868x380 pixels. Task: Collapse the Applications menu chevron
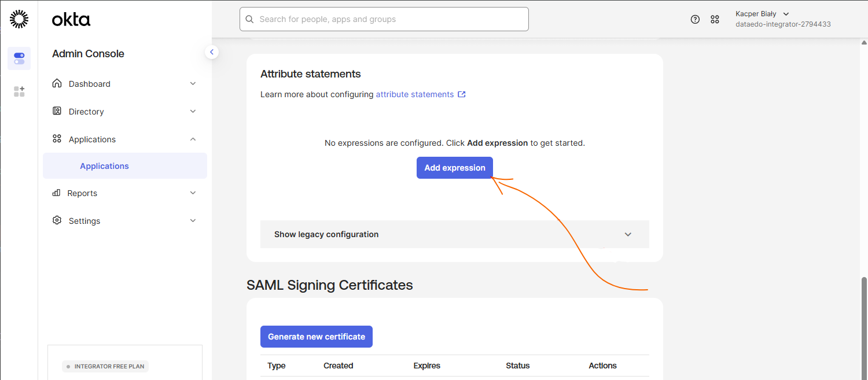(193, 139)
